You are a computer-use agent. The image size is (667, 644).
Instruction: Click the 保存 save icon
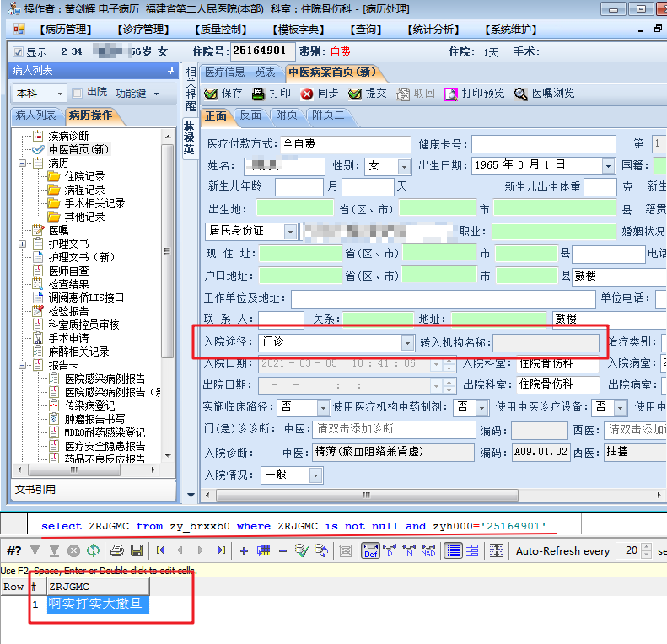211,94
